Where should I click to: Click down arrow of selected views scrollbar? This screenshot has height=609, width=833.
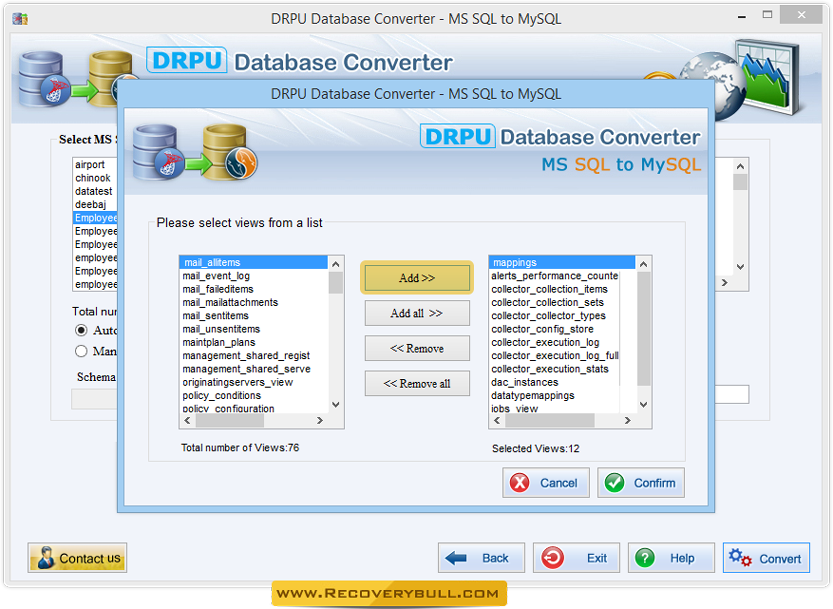pyautogui.click(x=643, y=404)
